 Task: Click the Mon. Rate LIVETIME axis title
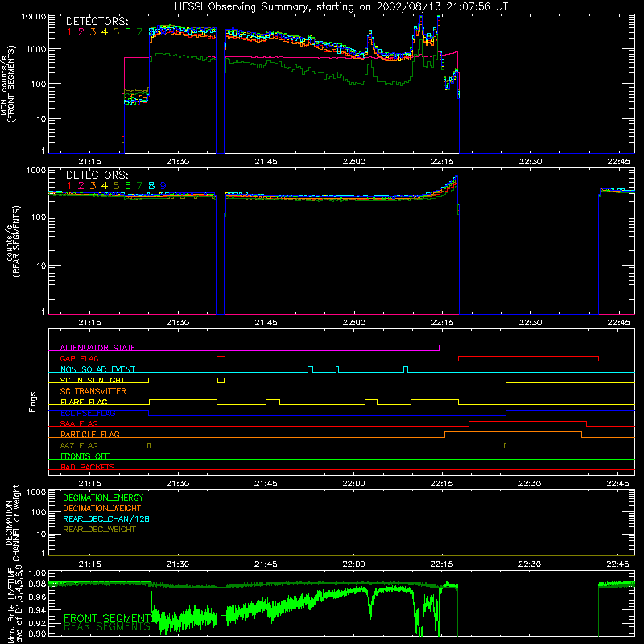point(14,605)
